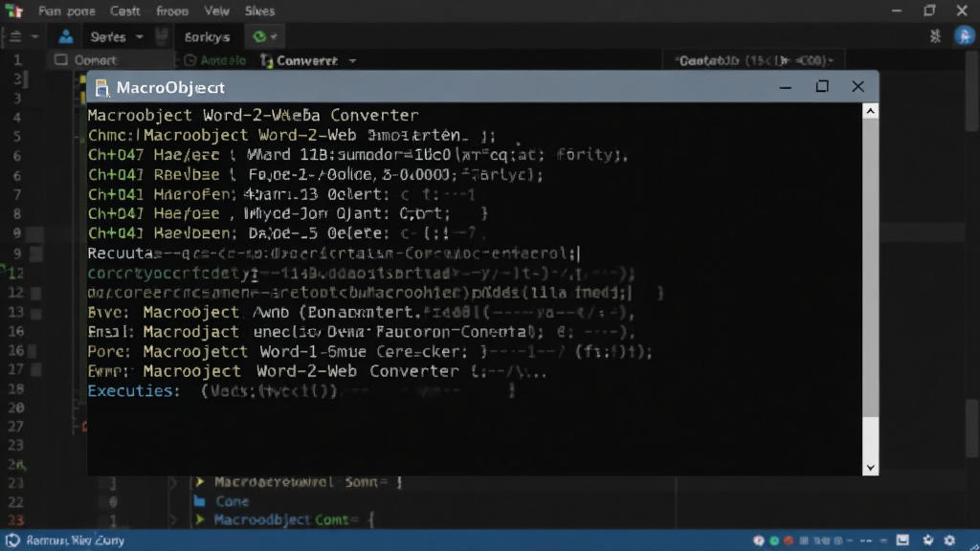The image size is (980, 551).
Task: Open the blue account avatar icon
Action: coord(965,36)
